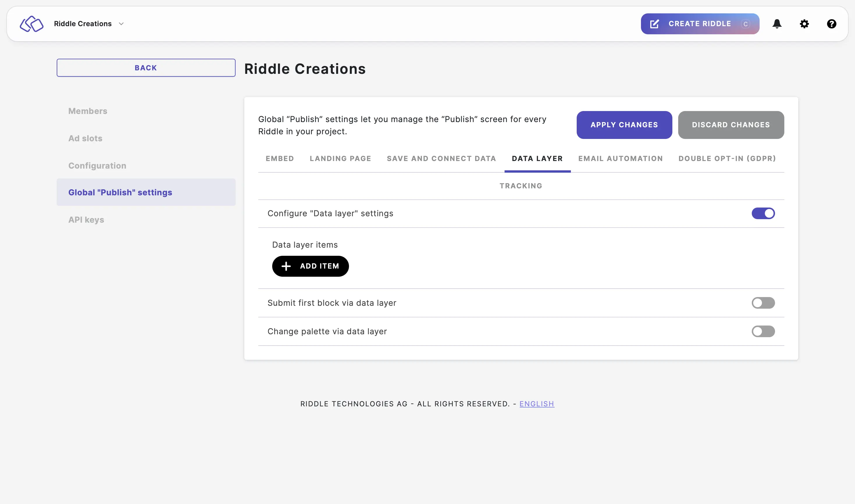Click the Apply Changes button

click(624, 125)
